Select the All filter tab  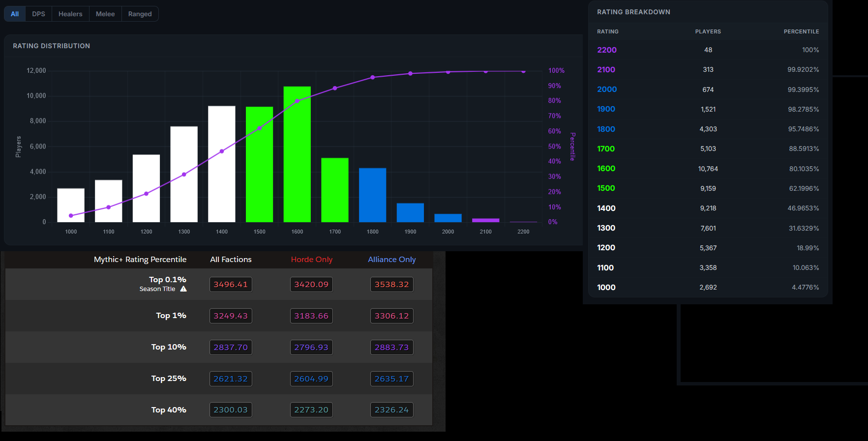[15, 14]
